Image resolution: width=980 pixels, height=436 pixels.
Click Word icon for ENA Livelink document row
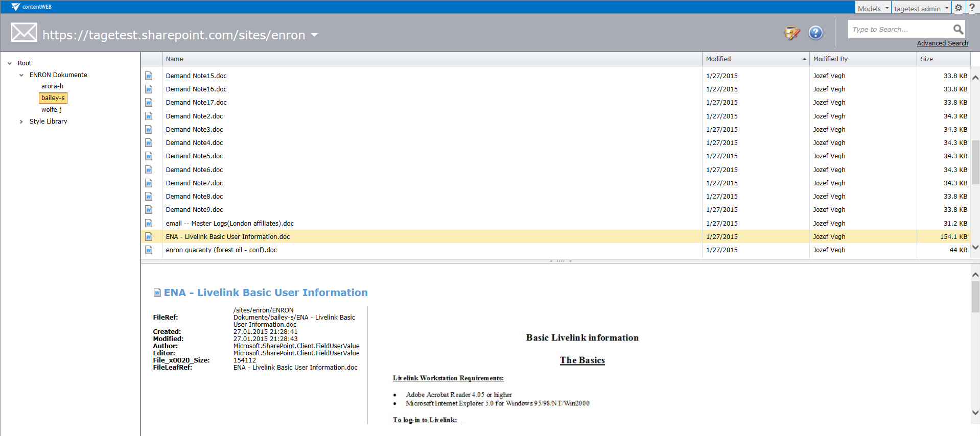click(x=149, y=236)
